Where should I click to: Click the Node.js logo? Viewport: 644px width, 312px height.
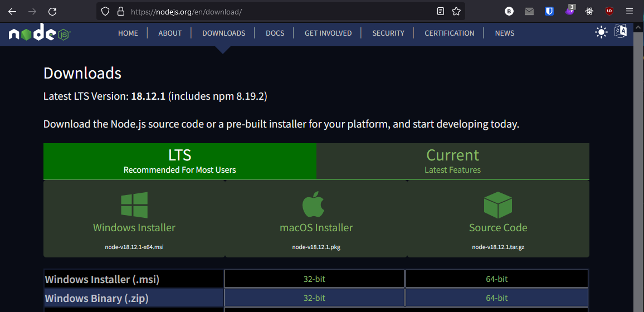[40, 33]
